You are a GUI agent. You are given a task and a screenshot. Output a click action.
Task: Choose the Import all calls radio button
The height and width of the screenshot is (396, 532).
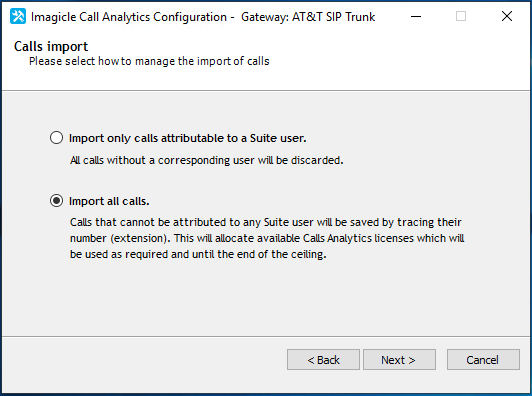coord(56,201)
